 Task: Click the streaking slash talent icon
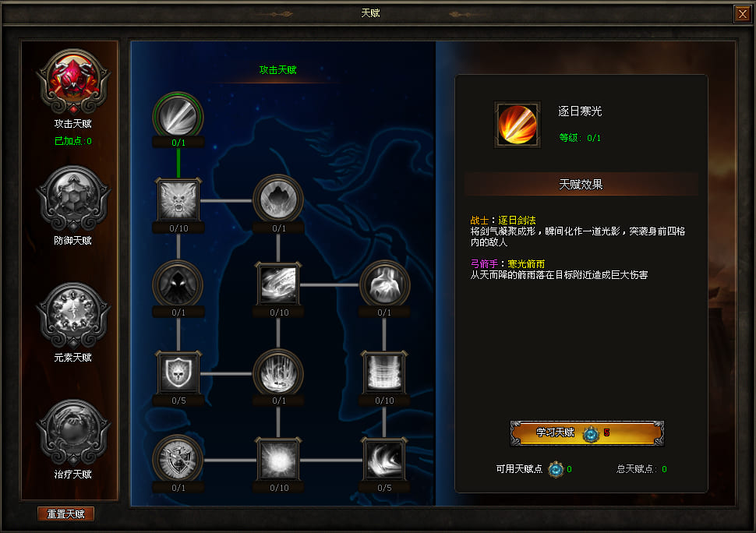pyautogui.click(x=278, y=284)
